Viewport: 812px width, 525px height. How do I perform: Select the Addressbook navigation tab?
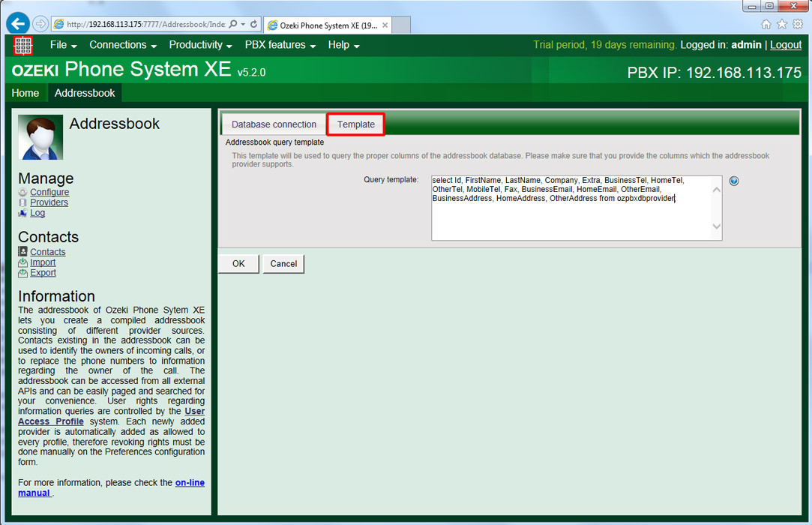tap(85, 93)
